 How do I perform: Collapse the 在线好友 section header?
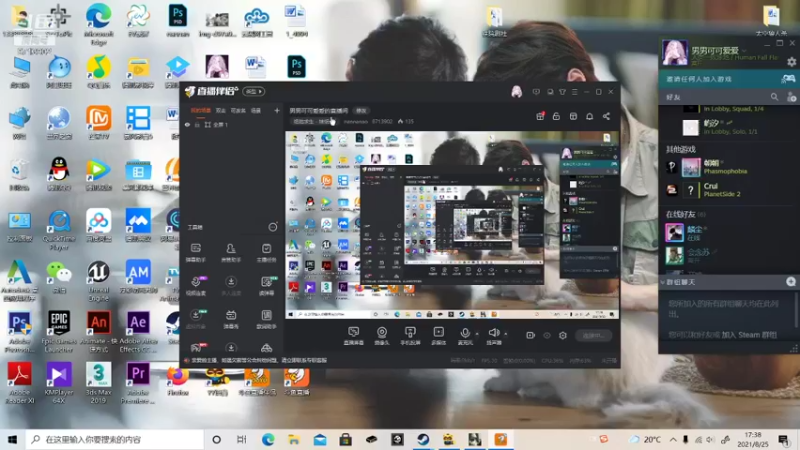pos(686,214)
